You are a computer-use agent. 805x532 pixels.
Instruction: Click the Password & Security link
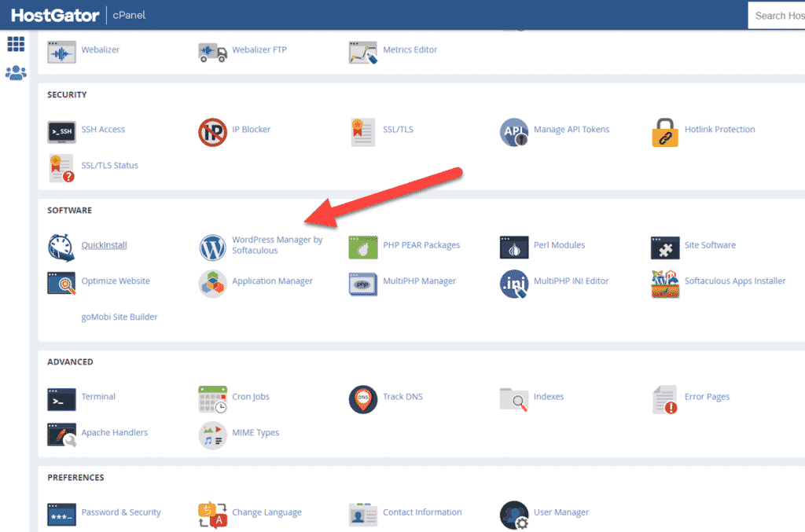point(120,512)
